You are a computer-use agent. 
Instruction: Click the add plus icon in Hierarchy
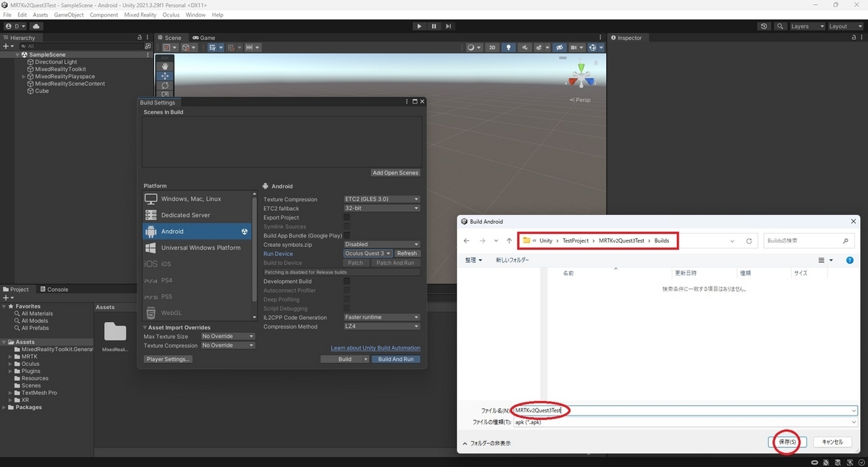click(7, 46)
